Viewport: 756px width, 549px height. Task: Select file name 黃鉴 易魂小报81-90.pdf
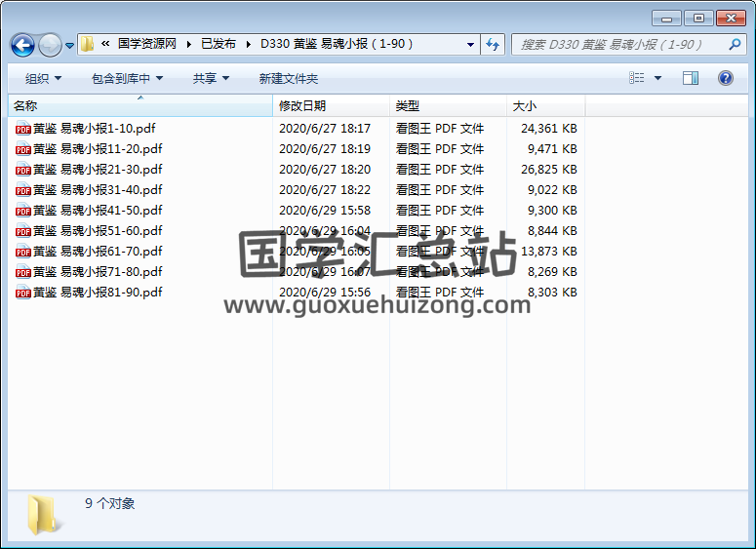[98, 293]
